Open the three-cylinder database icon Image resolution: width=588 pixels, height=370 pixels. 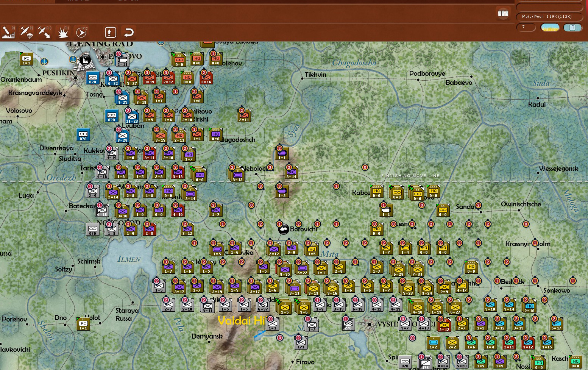tap(503, 14)
